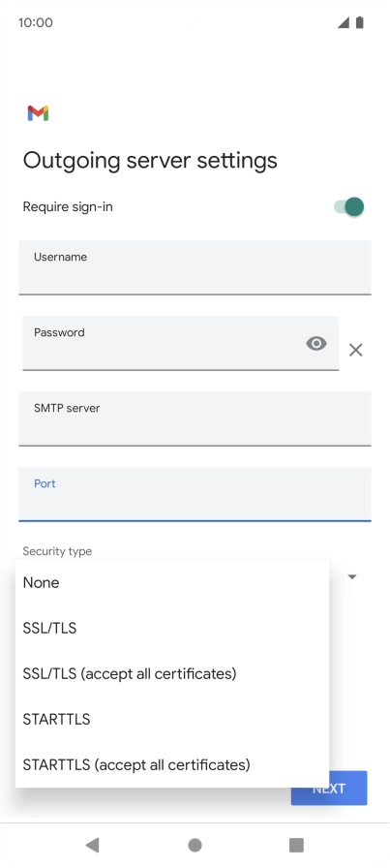Choose SSL/TLS security option
The width and height of the screenshot is (390, 868).
point(172,628)
